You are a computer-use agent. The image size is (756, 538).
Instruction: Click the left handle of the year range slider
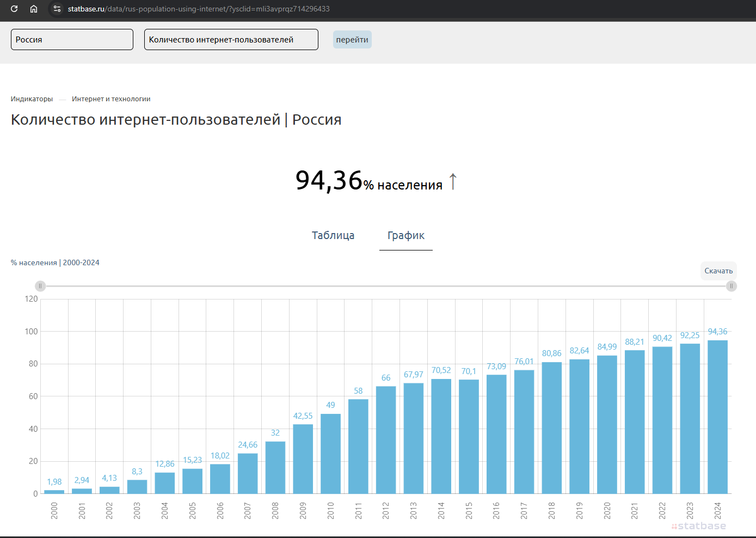pyautogui.click(x=40, y=286)
